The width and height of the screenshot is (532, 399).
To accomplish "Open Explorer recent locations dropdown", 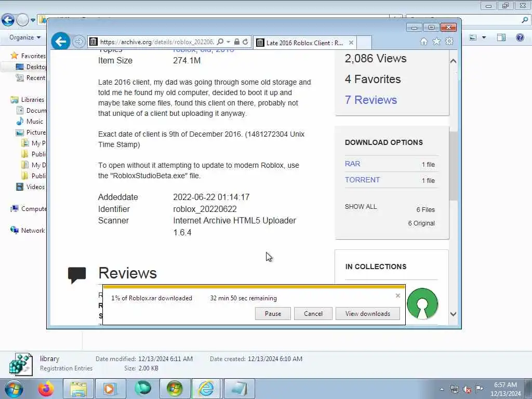I will point(33,20).
